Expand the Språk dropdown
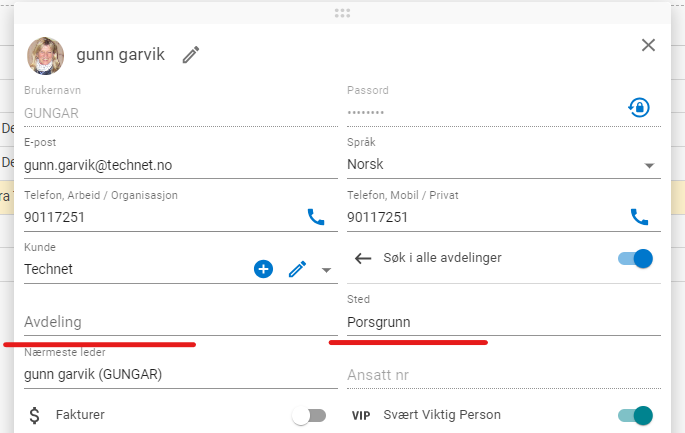This screenshot has width=685, height=433. tap(649, 165)
